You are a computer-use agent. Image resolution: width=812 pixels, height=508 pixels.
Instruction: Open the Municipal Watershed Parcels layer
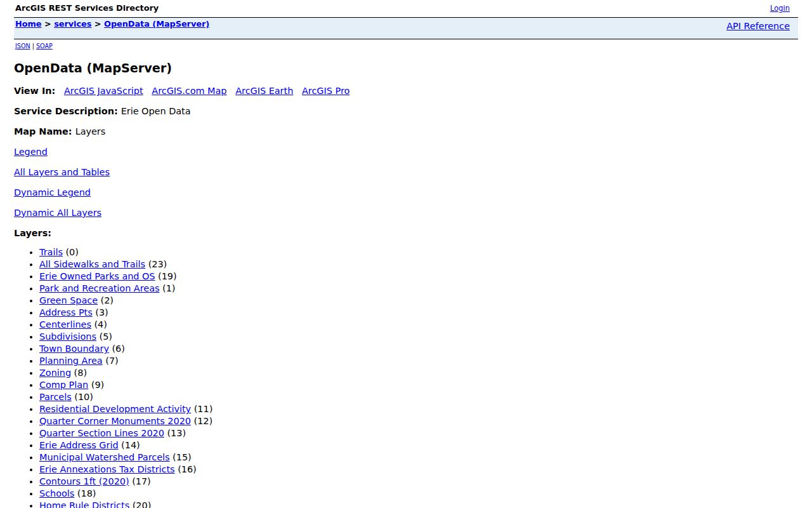(x=105, y=457)
